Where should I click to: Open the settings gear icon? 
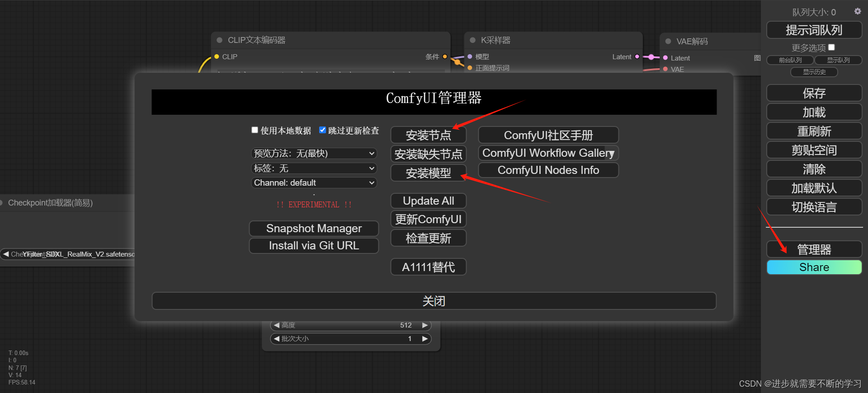pos(857,11)
